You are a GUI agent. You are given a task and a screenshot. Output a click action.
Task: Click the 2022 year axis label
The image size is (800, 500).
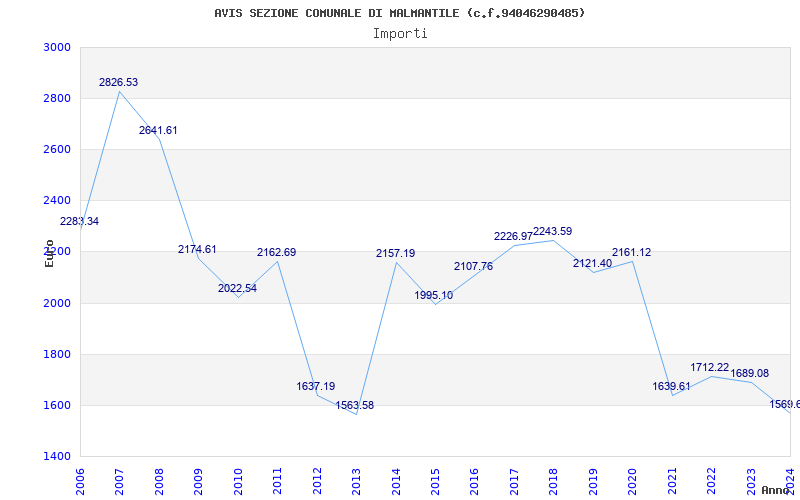712,482
